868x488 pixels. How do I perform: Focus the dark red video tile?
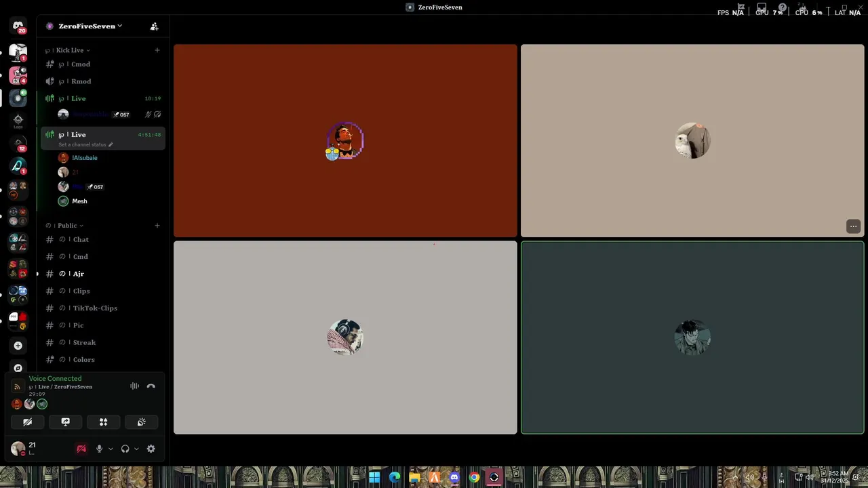point(345,141)
